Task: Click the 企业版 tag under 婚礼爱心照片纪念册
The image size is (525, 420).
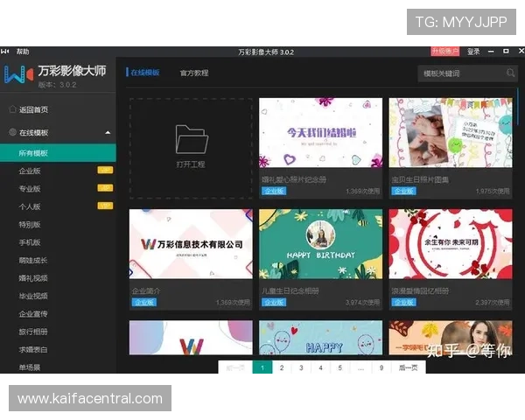Action: point(274,191)
